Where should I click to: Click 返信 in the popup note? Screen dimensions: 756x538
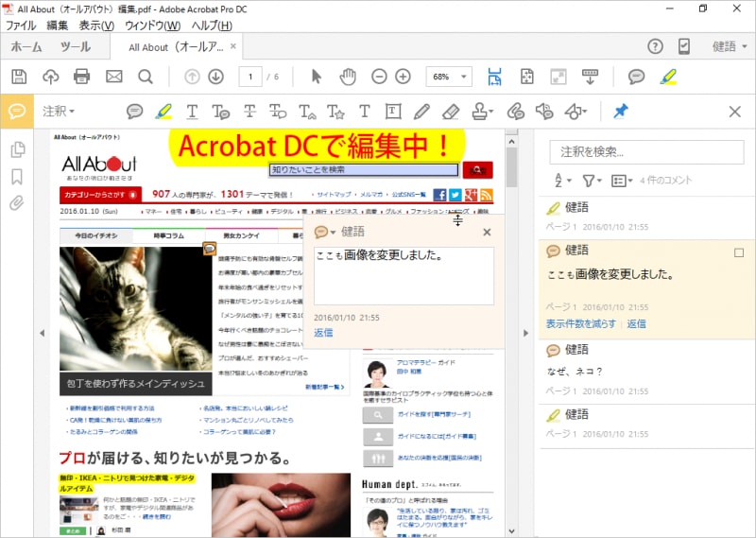(323, 333)
